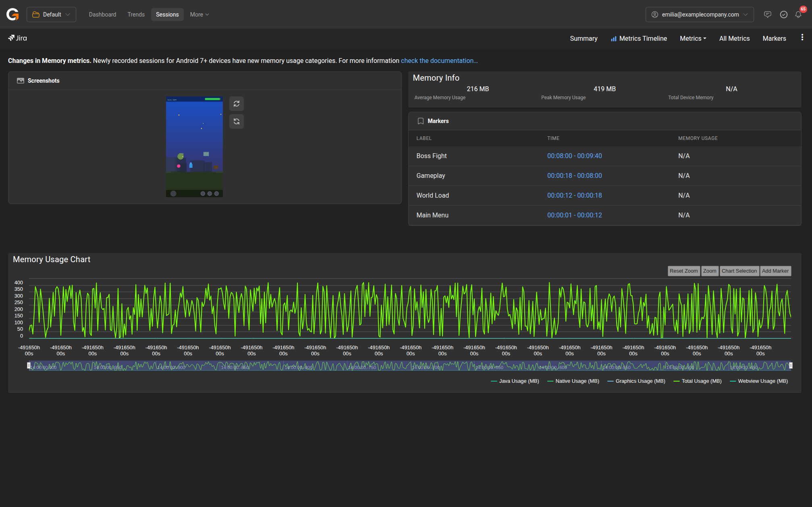Expand the emilia@examplecompany.com account menu
The width and height of the screenshot is (812, 507).
click(x=700, y=15)
